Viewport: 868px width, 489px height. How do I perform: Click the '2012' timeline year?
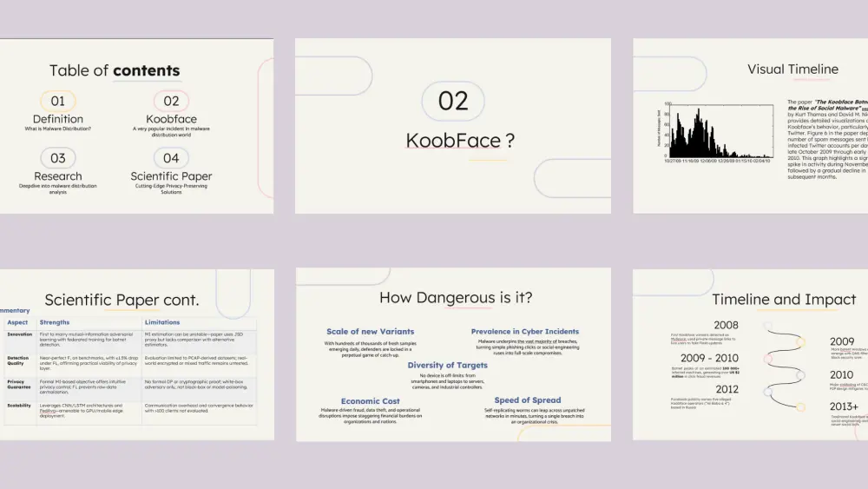pos(727,389)
